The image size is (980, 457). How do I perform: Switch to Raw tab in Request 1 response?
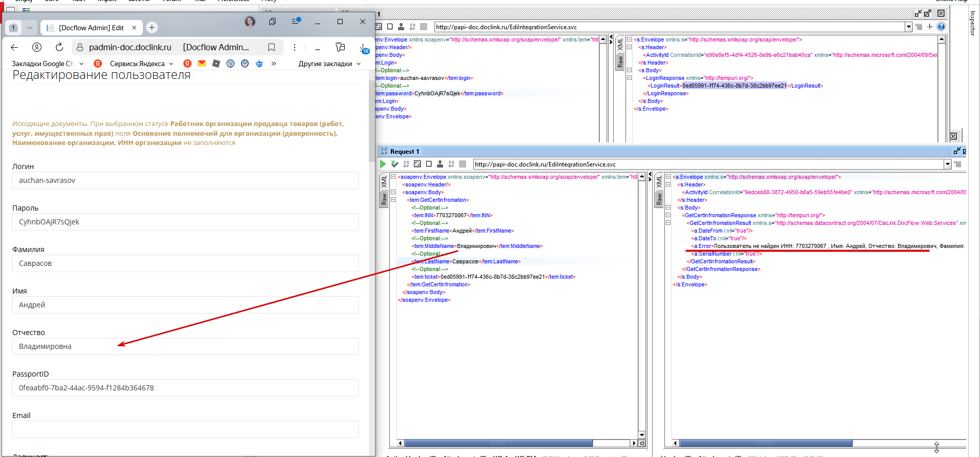click(x=659, y=199)
